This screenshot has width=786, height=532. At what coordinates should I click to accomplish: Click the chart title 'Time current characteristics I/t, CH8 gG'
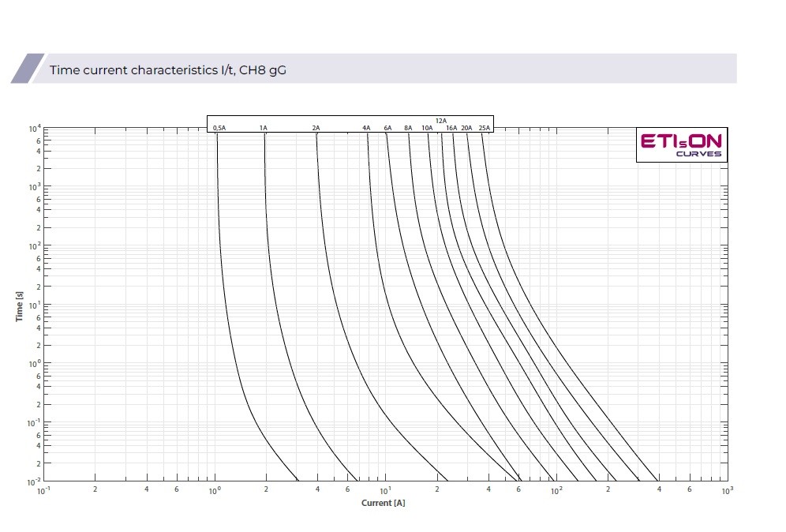168,70
